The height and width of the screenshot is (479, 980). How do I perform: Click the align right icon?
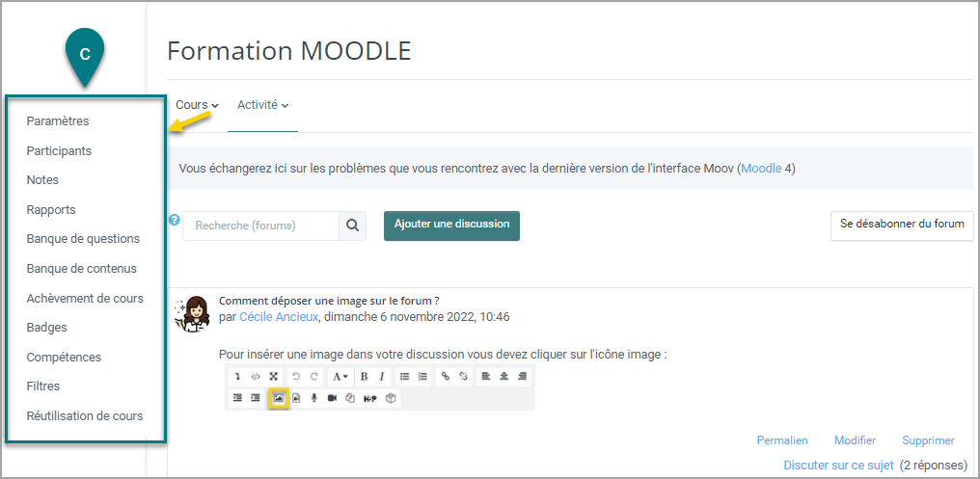click(x=523, y=377)
